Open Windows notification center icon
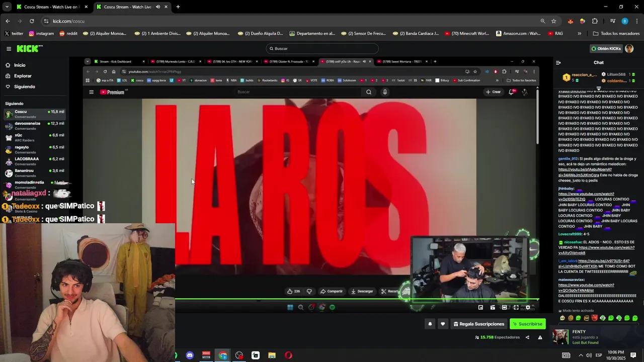This screenshot has height=362, width=644. 633,355
